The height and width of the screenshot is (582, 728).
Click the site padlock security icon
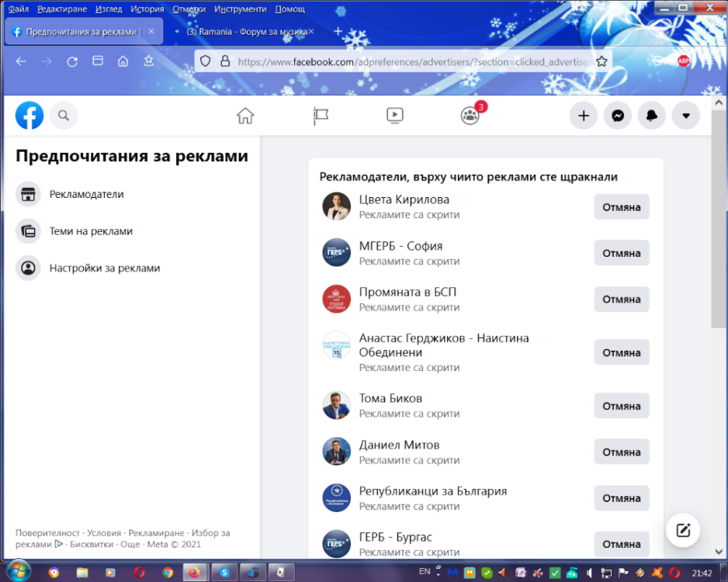225,61
